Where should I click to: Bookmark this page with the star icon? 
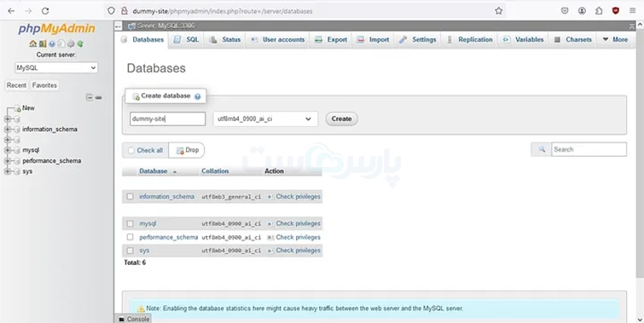click(x=499, y=11)
